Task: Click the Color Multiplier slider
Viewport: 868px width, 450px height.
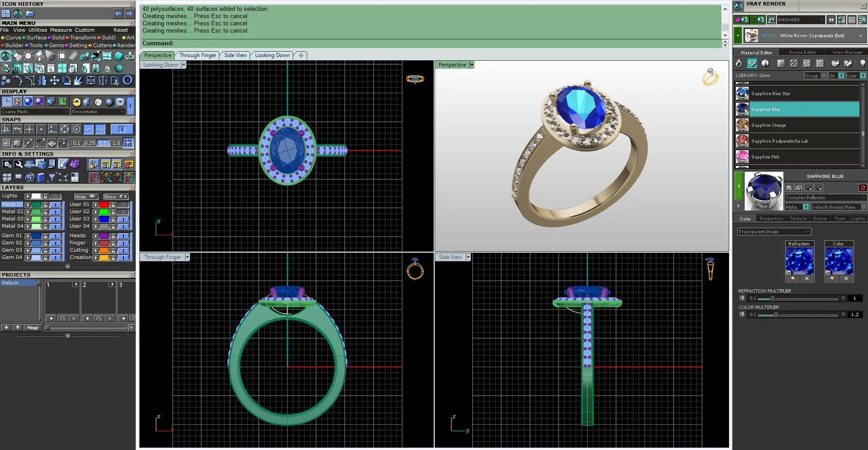Action: (x=798, y=315)
